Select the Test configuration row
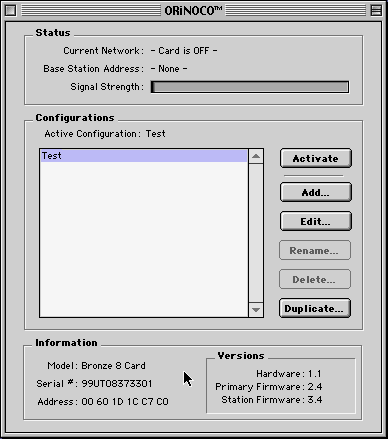The height and width of the screenshot is (439, 388). click(x=144, y=156)
